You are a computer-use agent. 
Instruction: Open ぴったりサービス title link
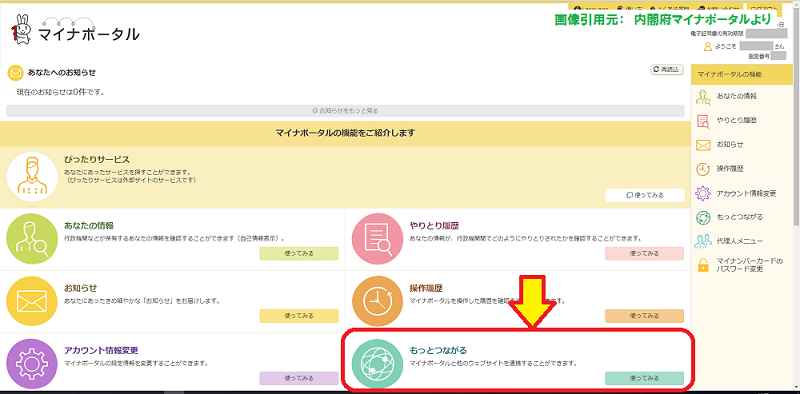(97, 160)
